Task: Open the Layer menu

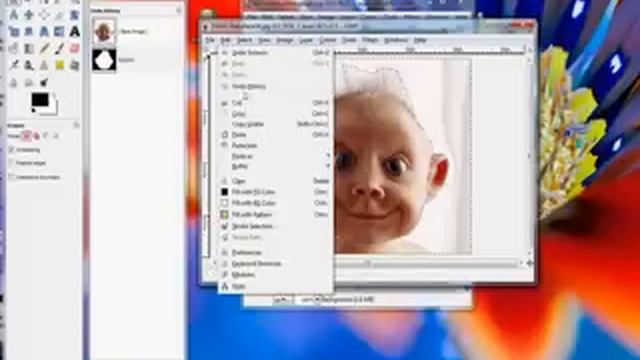Action: pos(306,40)
